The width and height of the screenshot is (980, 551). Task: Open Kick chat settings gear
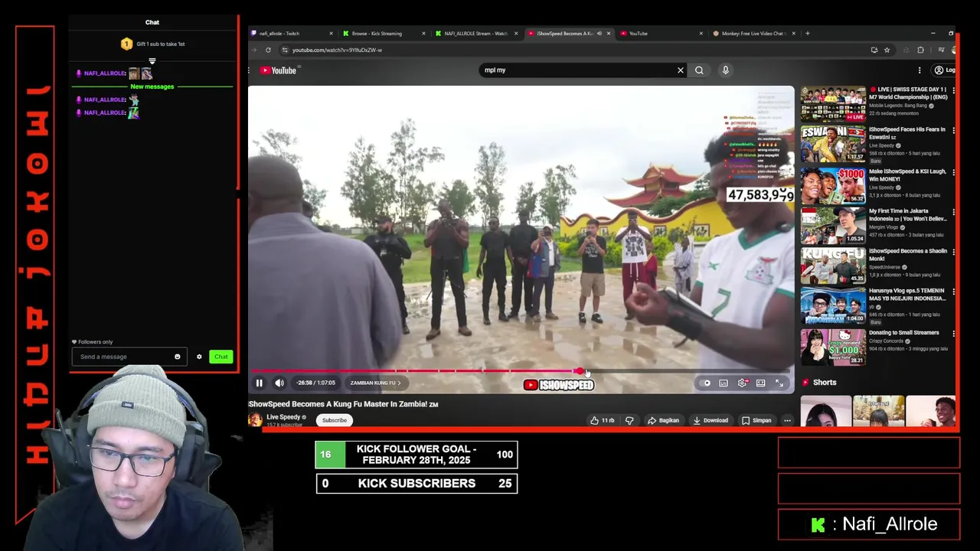tap(199, 357)
